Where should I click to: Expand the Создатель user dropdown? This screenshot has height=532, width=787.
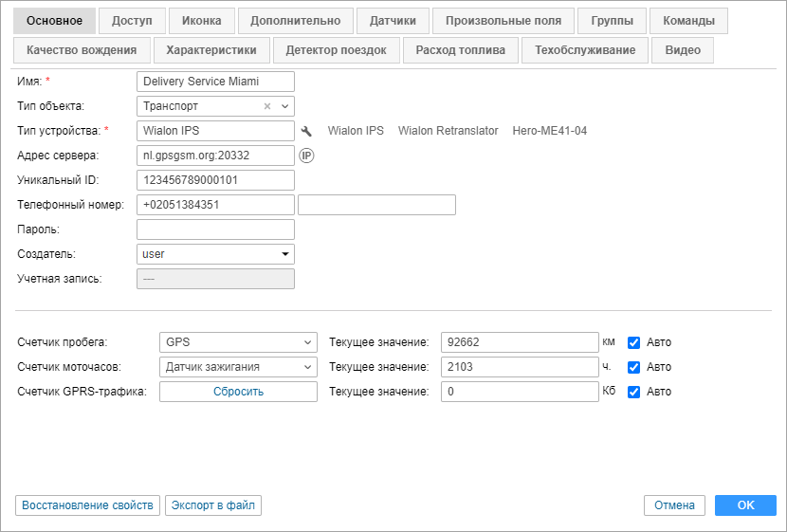[x=284, y=254]
